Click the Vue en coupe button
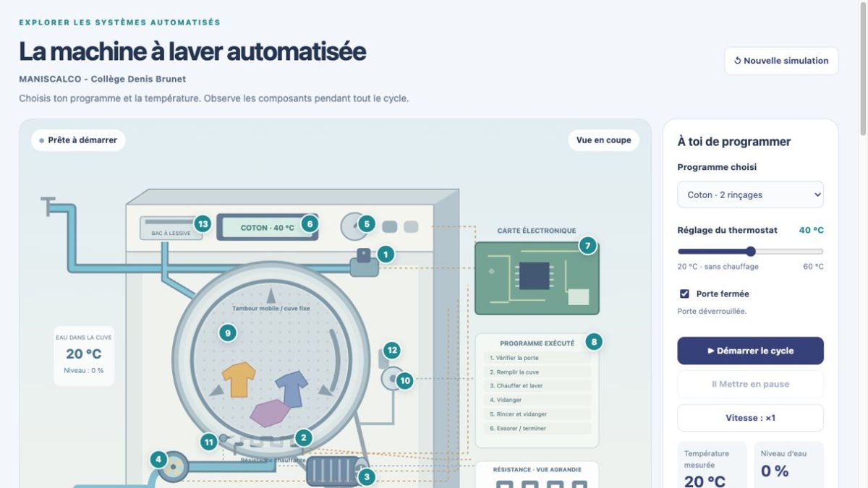Image resolution: width=868 pixels, height=488 pixels. (603, 140)
